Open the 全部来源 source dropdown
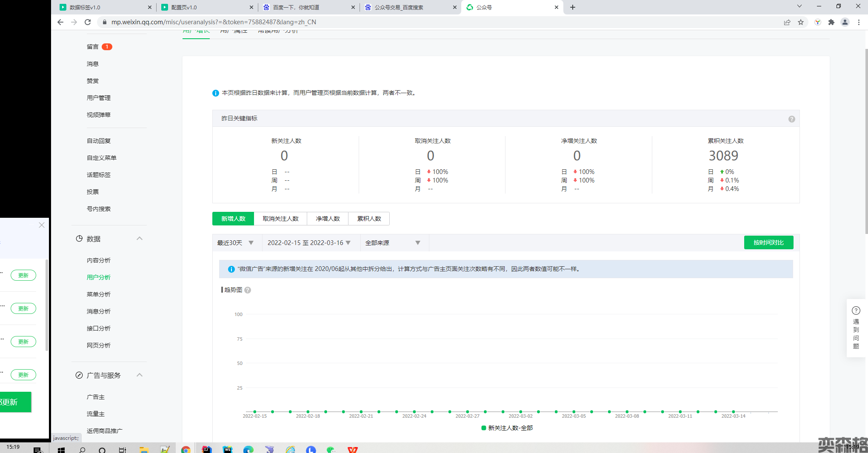Screen dimensions: 868x453 [x=392, y=243]
